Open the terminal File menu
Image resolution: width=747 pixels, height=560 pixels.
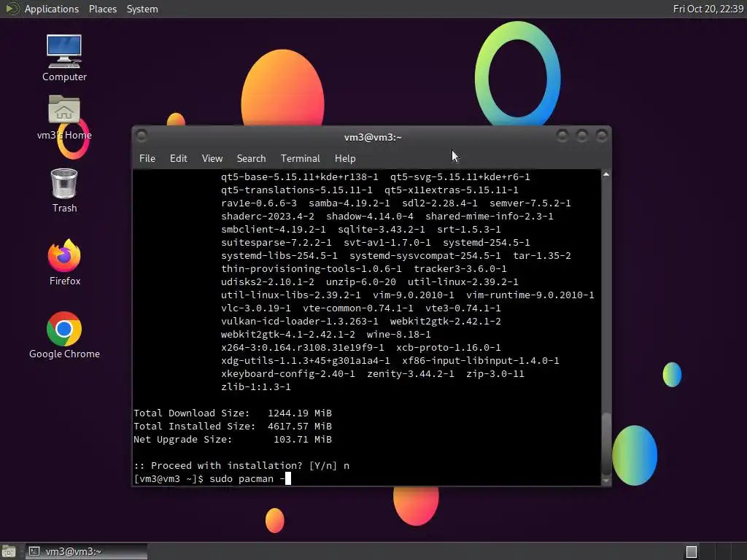147,158
